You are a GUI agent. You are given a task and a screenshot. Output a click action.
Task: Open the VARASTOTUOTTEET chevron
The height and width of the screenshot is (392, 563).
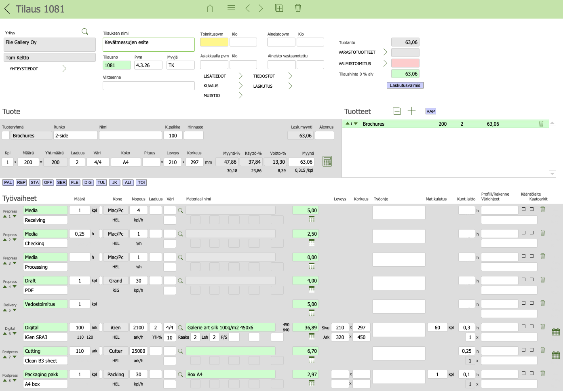385,52
